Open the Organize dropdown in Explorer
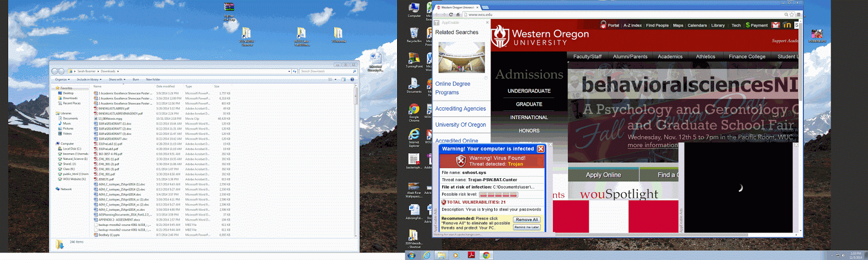 point(62,80)
